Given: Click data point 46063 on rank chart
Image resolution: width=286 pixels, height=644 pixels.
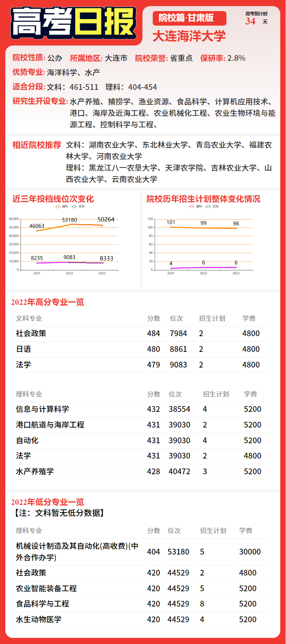Looking at the screenshot, I should click(x=37, y=231).
